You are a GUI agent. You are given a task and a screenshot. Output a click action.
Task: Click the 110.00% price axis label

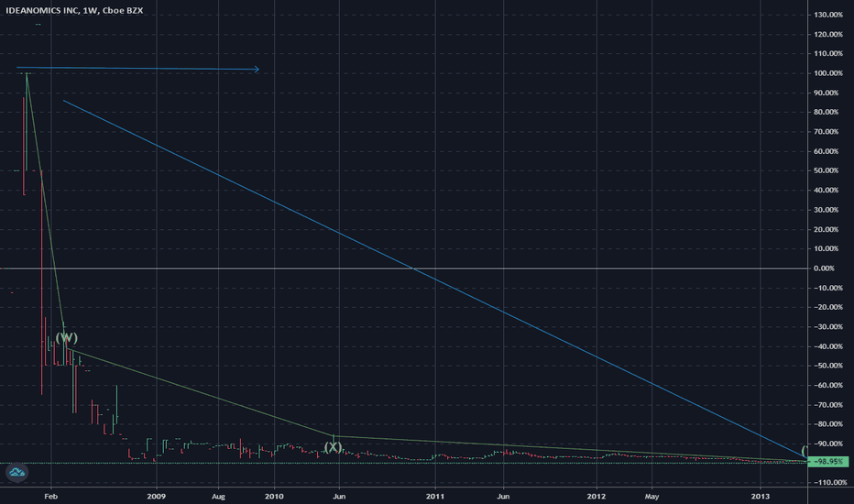(x=828, y=53)
